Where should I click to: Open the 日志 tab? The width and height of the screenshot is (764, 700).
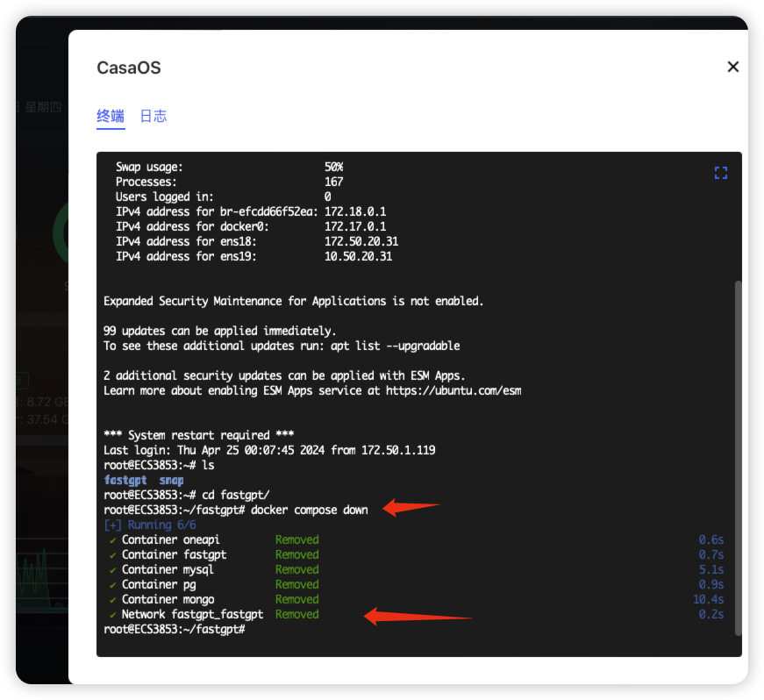(154, 116)
